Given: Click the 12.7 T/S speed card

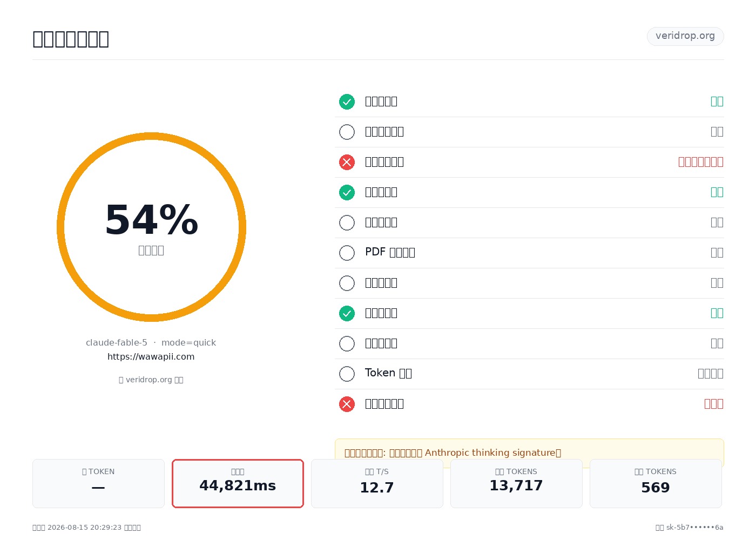Looking at the screenshot, I should tap(377, 483).
